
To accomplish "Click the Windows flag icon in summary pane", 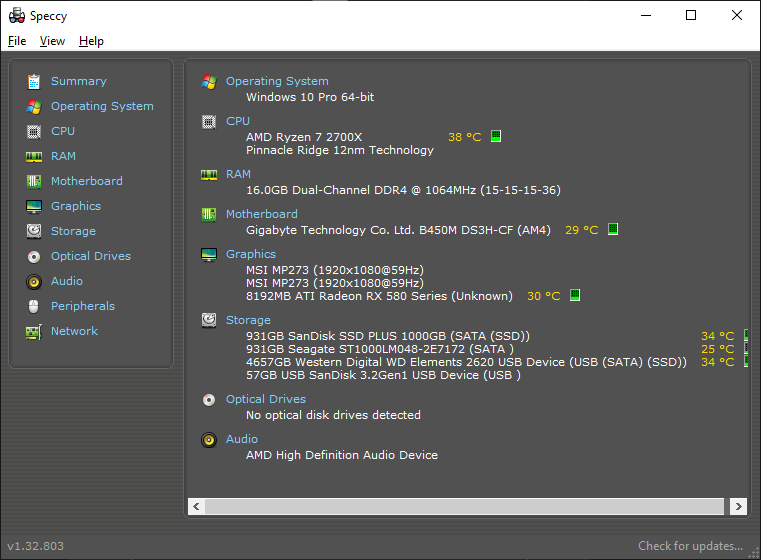I will pos(209,82).
